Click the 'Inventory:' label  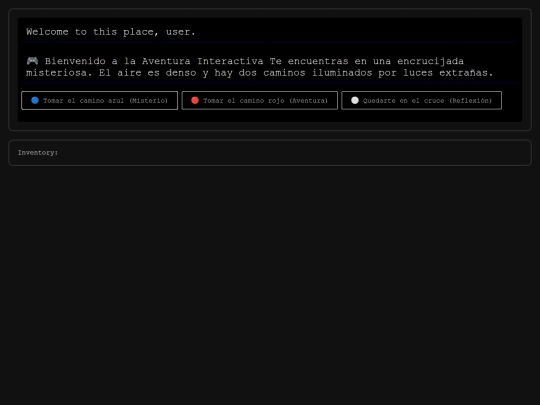coord(38,153)
